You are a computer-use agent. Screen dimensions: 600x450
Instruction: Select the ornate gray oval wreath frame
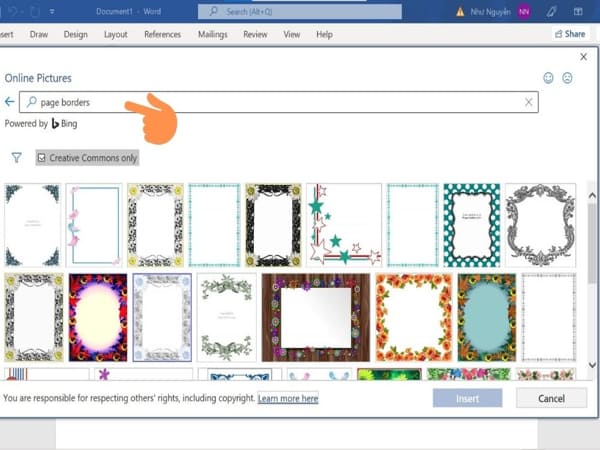click(540, 225)
